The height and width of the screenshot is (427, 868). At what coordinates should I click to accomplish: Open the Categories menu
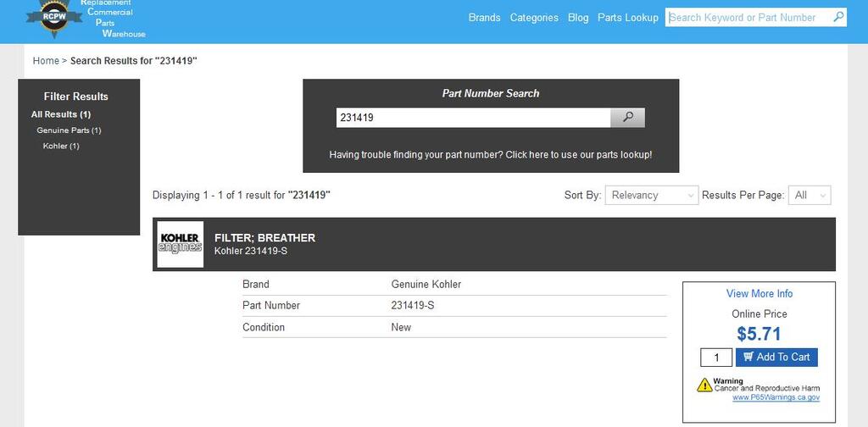(x=534, y=18)
